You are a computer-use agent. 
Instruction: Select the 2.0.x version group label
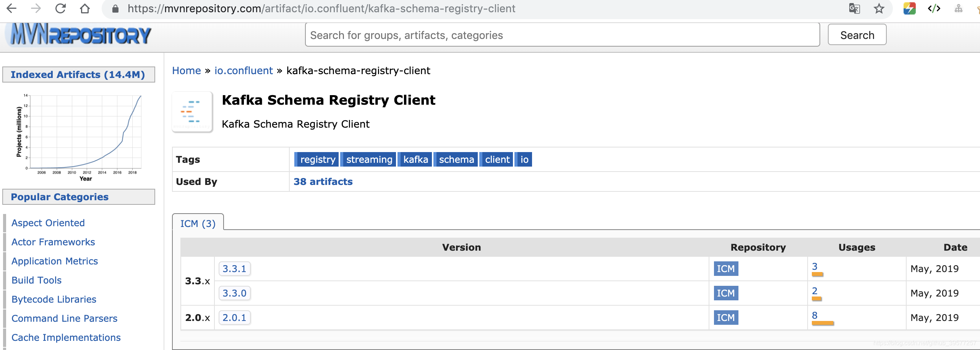click(x=198, y=318)
